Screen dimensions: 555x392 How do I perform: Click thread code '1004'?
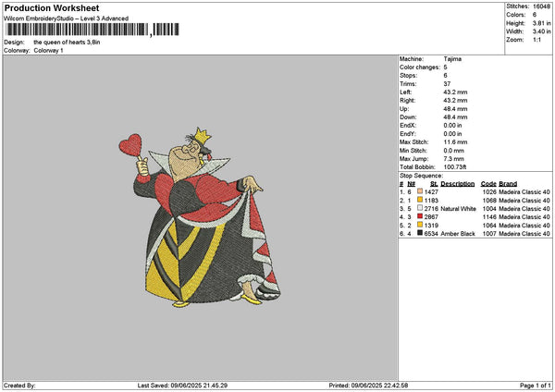[x=489, y=209]
